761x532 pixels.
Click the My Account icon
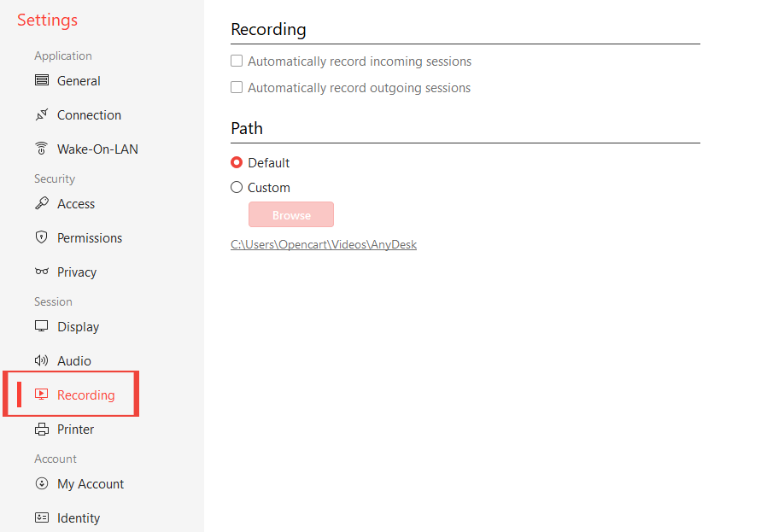(42, 484)
